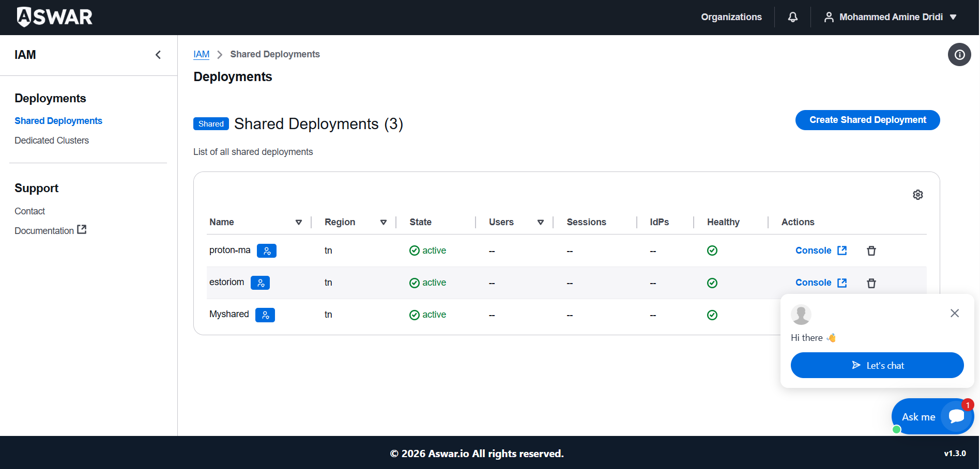Select the estoriom deployment name
Image resolution: width=980 pixels, height=469 pixels.
tap(226, 282)
